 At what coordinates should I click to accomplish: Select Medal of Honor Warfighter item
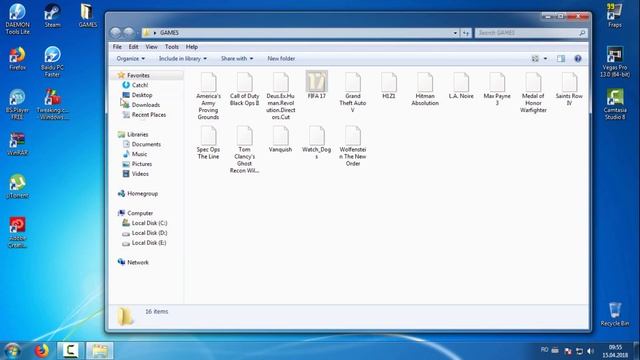click(533, 93)
